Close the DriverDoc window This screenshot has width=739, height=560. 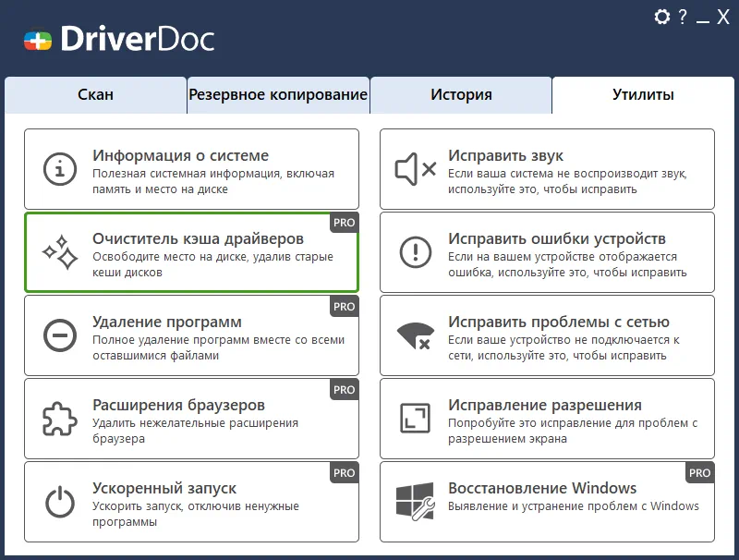[x=723, y=17]
